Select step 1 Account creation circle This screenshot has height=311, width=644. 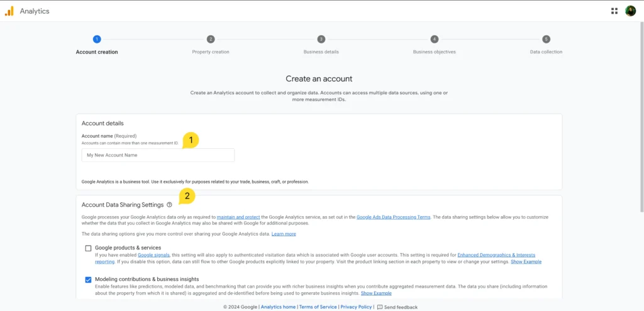96,40
